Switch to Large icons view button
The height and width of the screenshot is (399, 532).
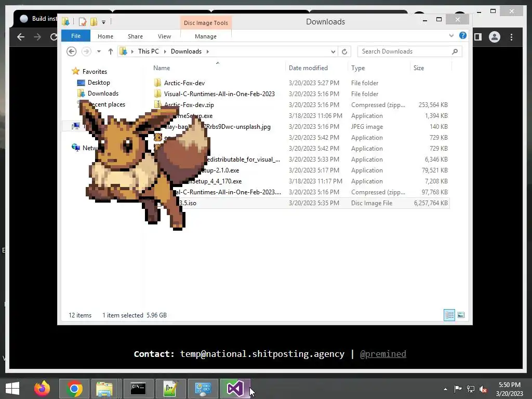coord(461,315)
